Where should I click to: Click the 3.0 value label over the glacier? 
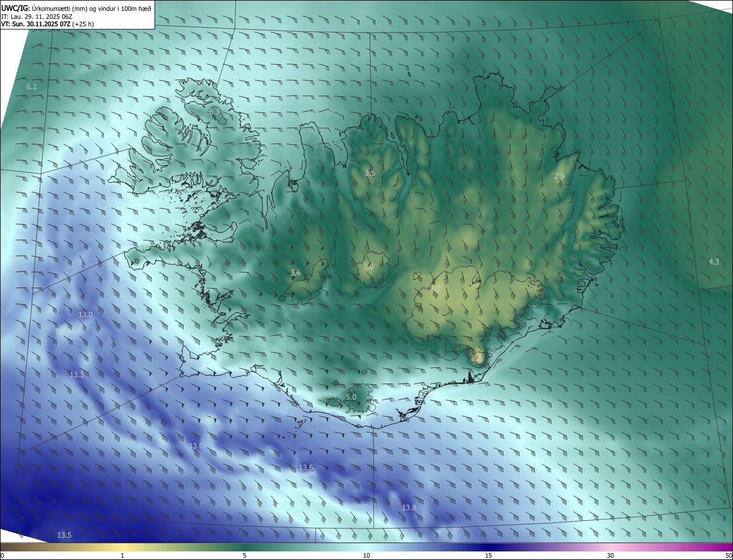368,266
